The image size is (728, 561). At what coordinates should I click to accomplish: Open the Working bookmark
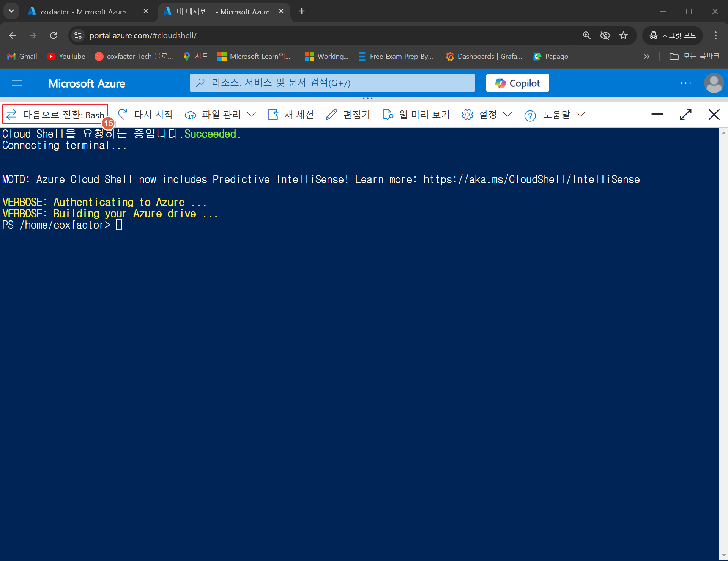[327, 56]
